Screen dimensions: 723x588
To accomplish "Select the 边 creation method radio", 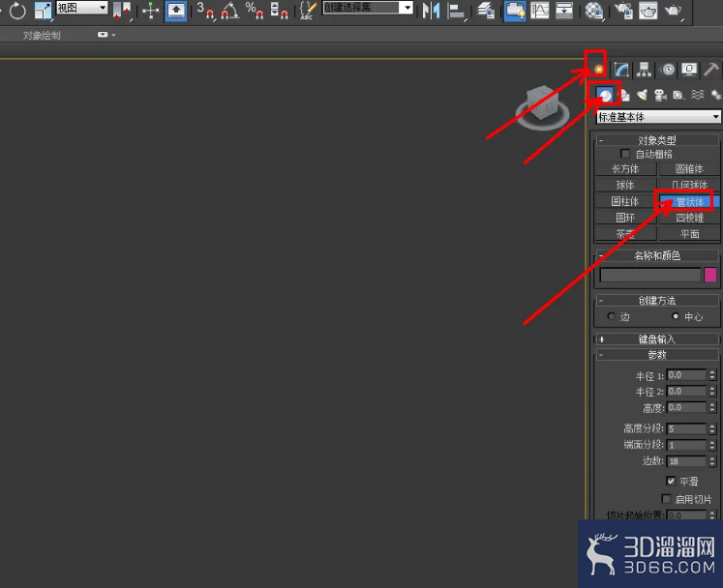I will tap(612, 316).
